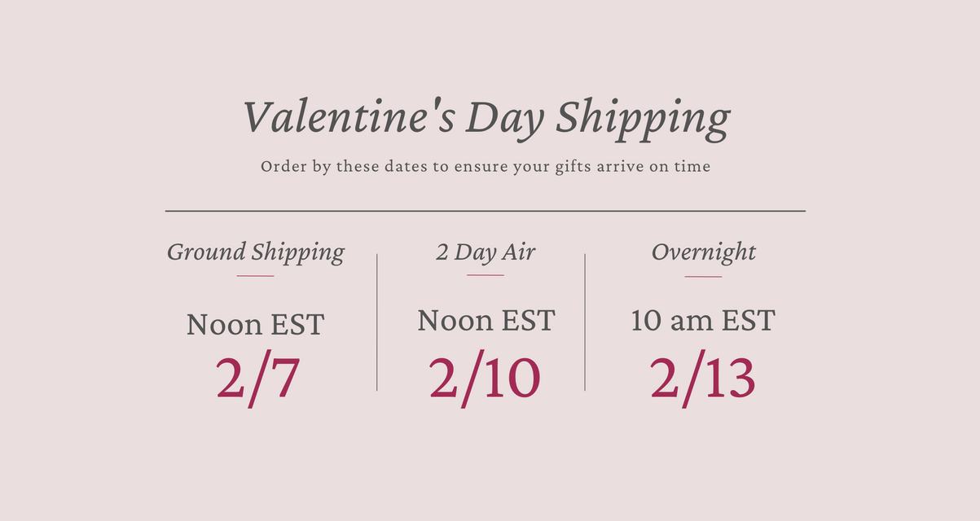Click the 2/10 deadline date
The height and width of the screenshot is (521, 980).
point(485,379)
